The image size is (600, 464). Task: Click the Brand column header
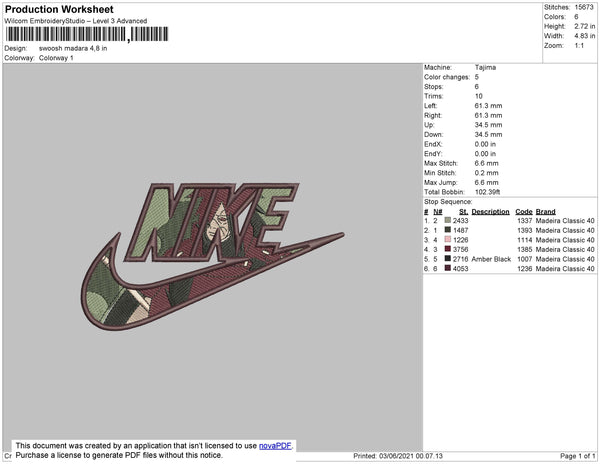point(545,212)
